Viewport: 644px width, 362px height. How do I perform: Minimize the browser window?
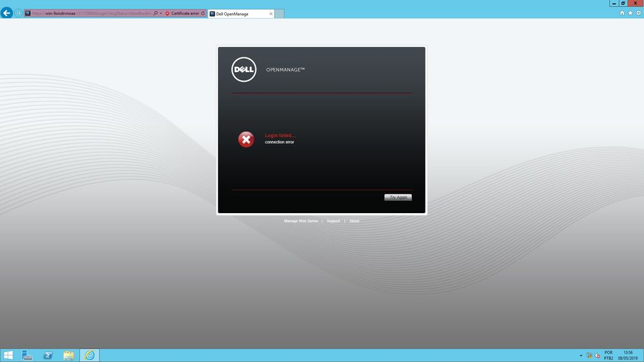click(614, 3)
